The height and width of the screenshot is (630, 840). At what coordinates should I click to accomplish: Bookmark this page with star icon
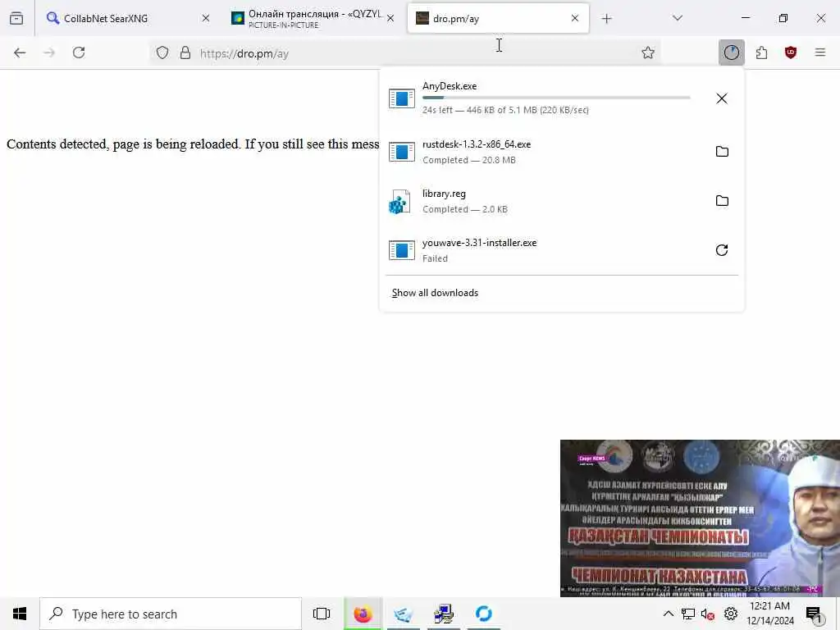point(648,53)
